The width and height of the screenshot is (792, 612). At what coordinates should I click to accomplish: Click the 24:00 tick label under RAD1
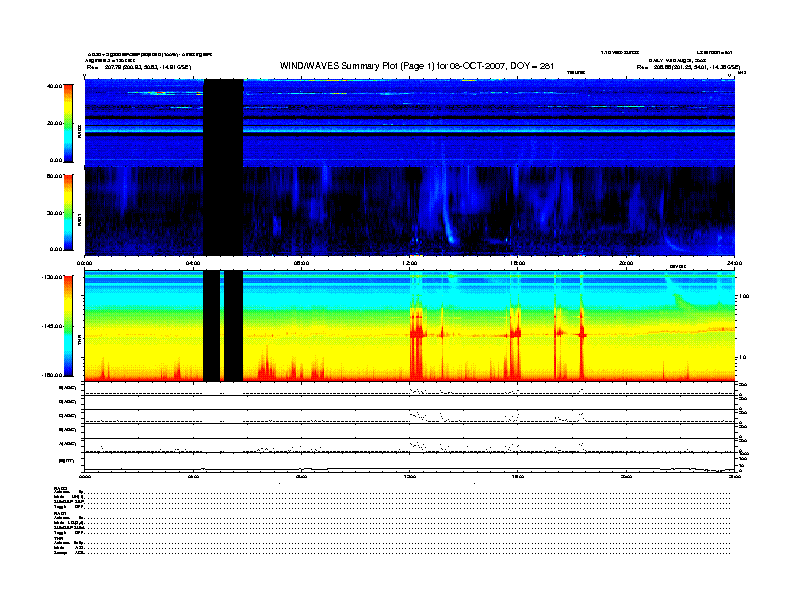734,263
